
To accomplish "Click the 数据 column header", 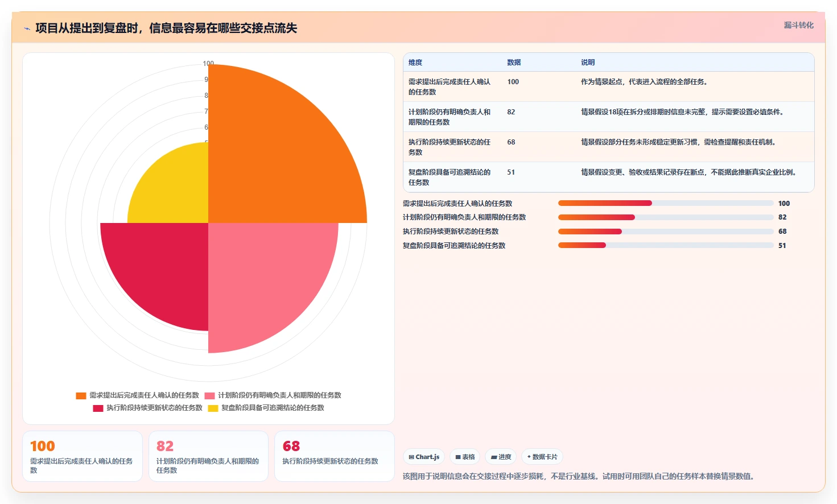I will tap(514, 63).
